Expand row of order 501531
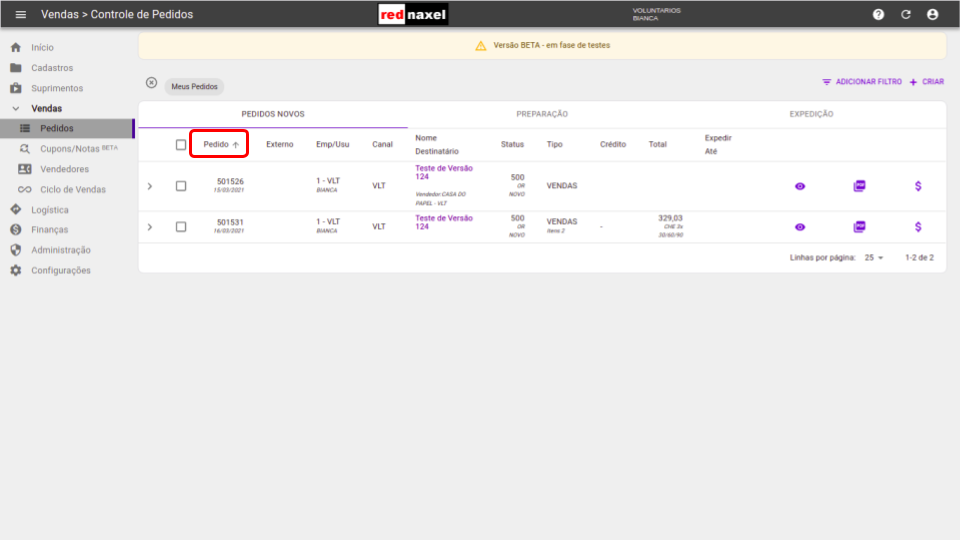This screenshot has height=540, width=960. pyautogui.click(x=149, y=227)
